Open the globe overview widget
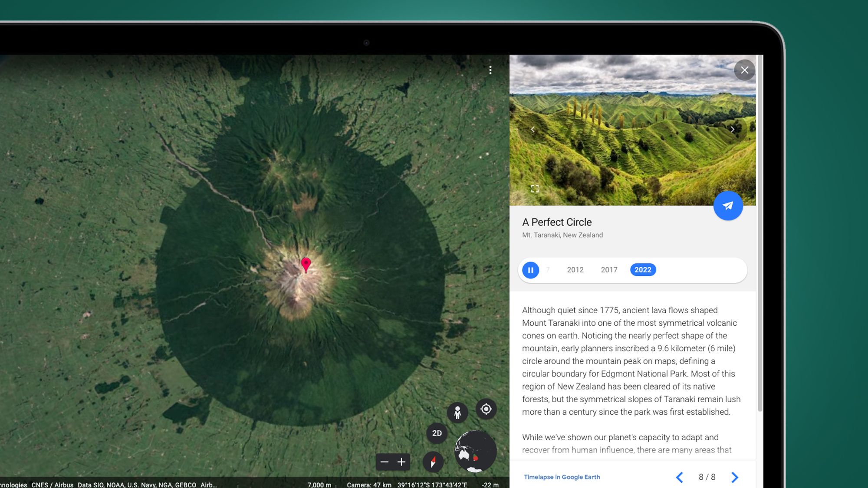Viewport: 868px width, 488px height. [x=475, y=451]
